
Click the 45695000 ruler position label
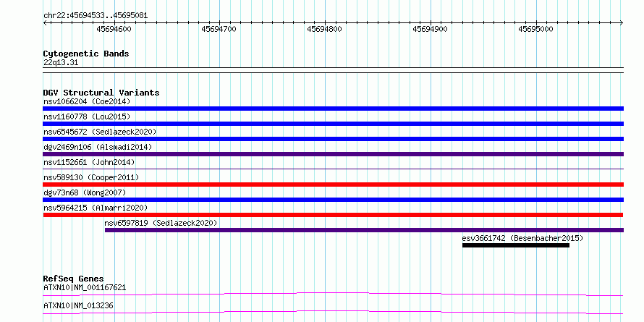535,29
